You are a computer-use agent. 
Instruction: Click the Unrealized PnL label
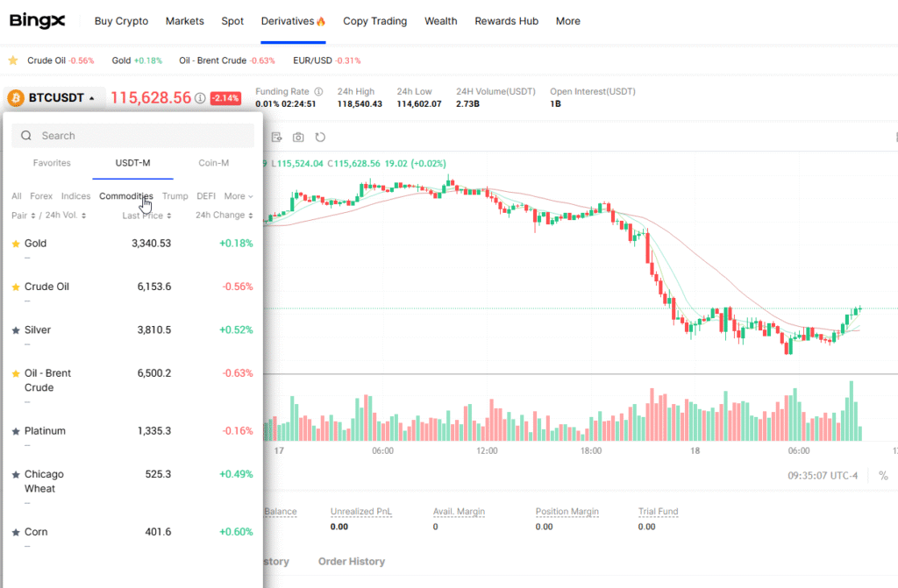[360, 511]
